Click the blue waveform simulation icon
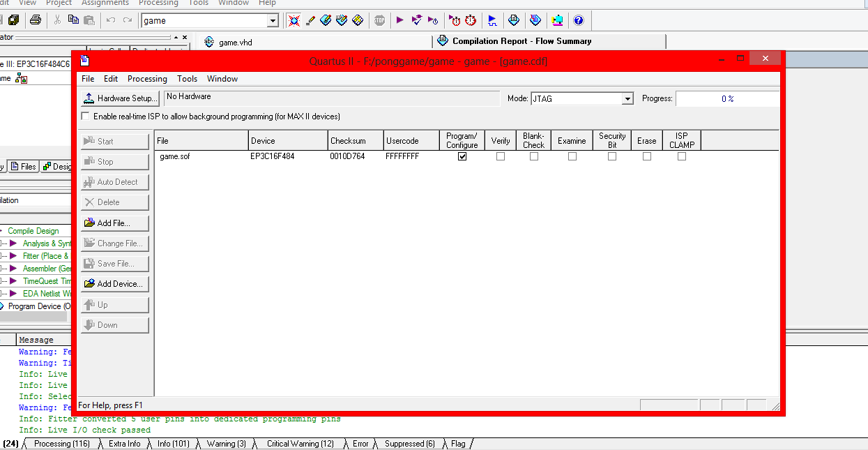Screen dimensions: 868x450 point(492,20)
